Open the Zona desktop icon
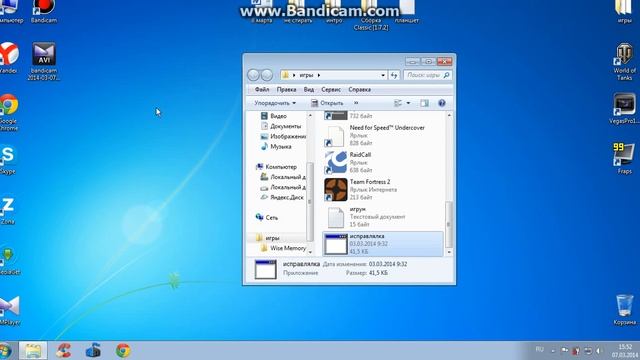This screenshot has height=360, width=640. point(7,211)
